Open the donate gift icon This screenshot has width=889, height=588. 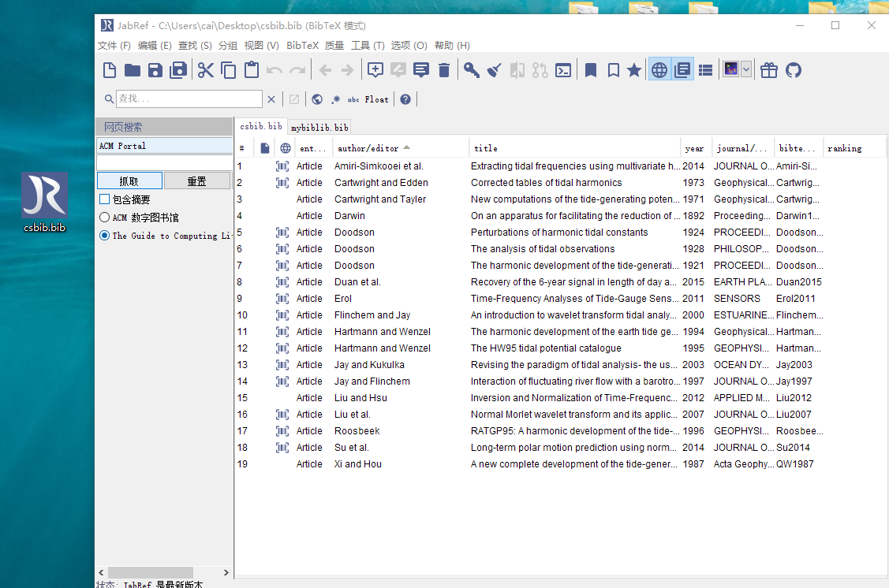[x=769, y=70]
